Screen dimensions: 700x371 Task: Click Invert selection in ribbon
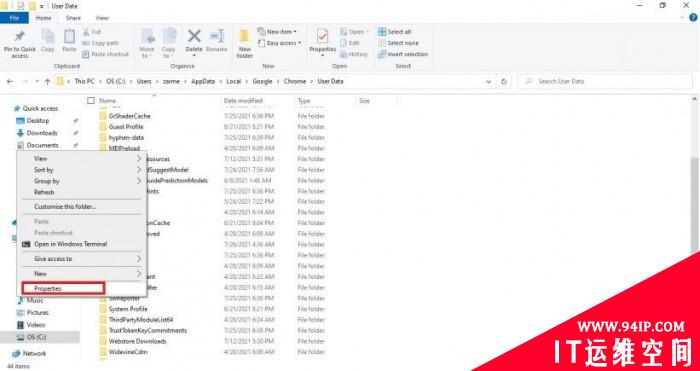[x=403, y=54]
